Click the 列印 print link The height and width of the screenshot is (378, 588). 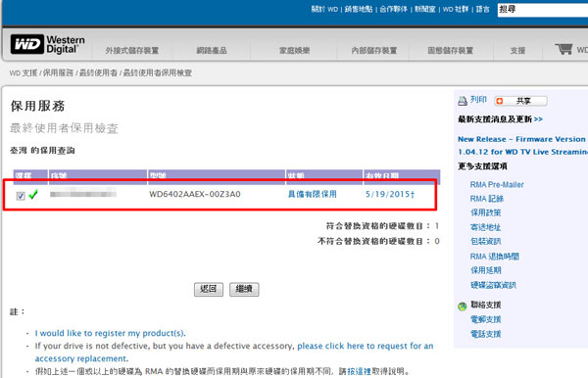tap(478, 100)
